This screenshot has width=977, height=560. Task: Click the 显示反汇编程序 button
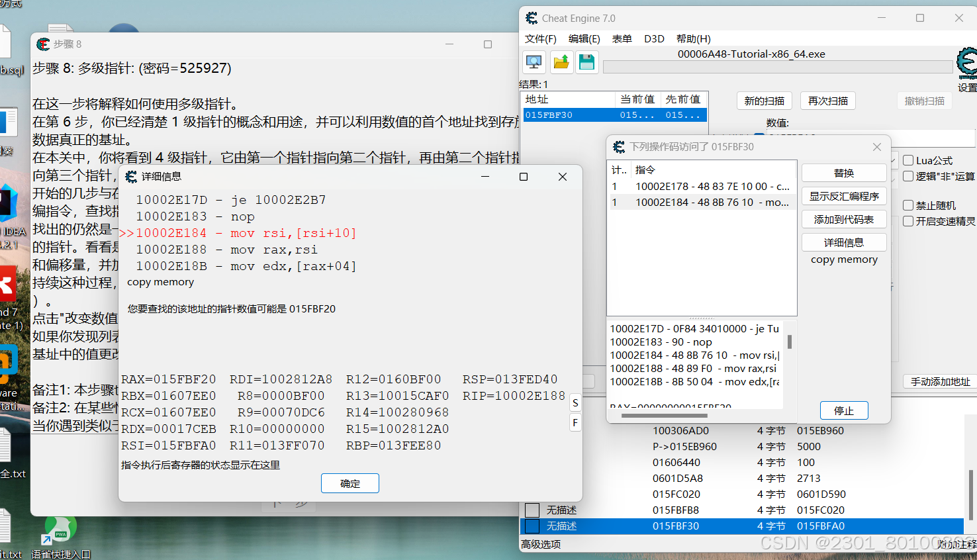point(844,196)
